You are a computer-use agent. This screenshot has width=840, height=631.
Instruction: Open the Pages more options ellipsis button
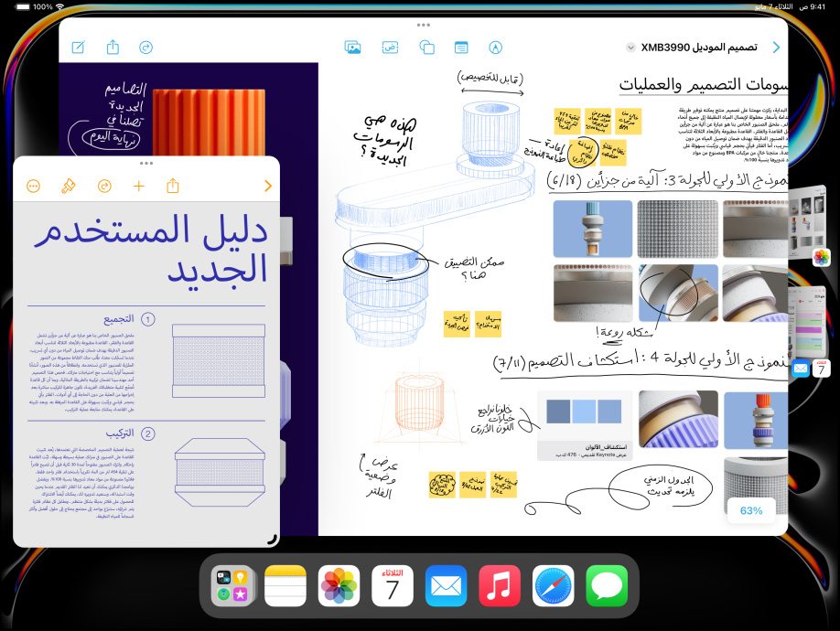[34, 186]
